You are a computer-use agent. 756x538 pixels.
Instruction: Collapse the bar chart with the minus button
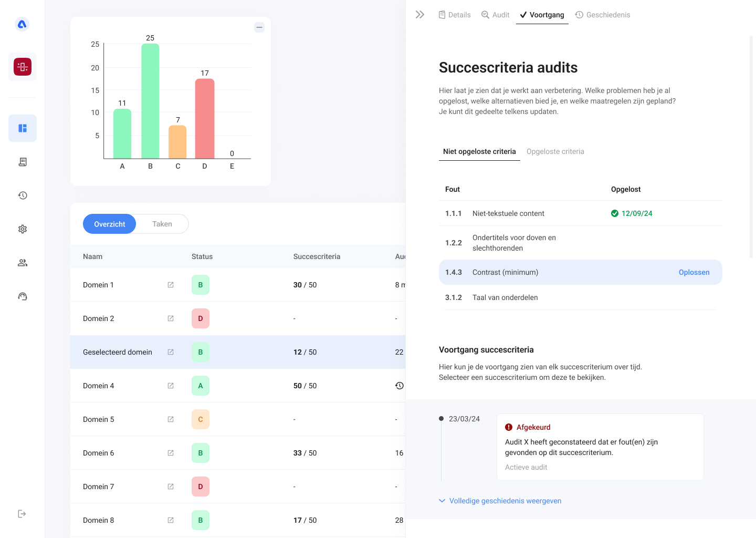[x=259, y=26]
